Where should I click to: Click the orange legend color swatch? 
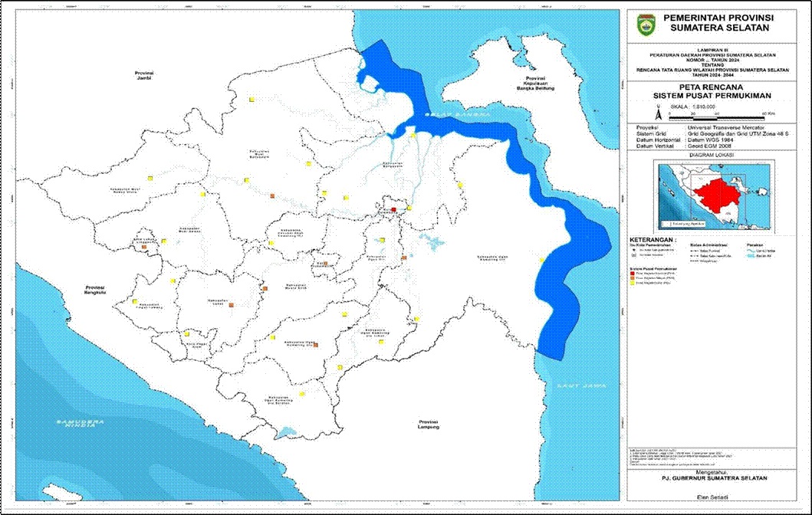coord(632,279)
